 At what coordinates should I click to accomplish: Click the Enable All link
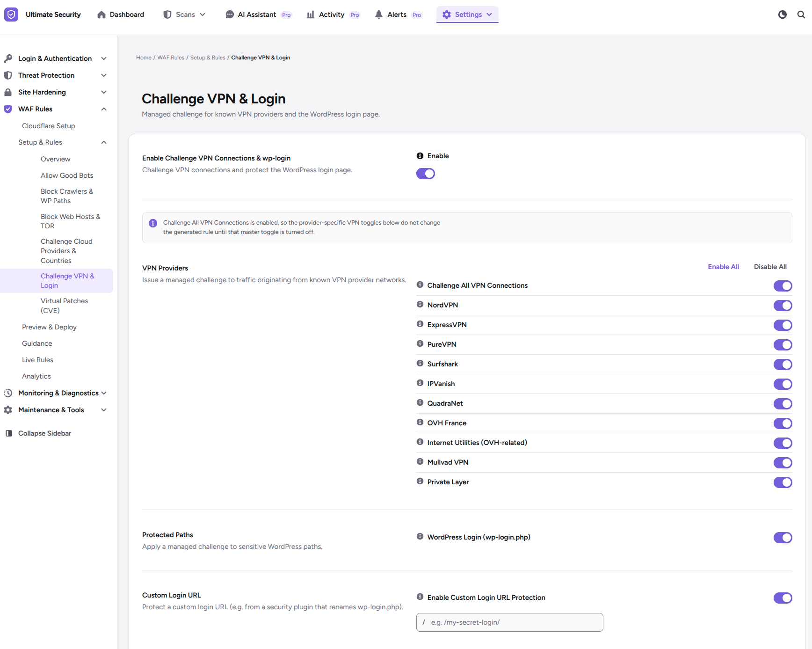click(723, 267)
